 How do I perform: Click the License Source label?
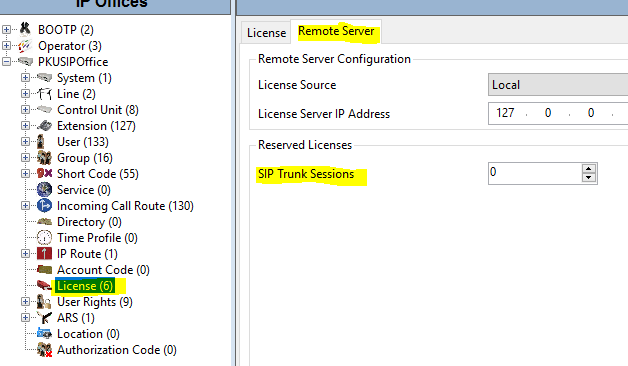[297, 85]
